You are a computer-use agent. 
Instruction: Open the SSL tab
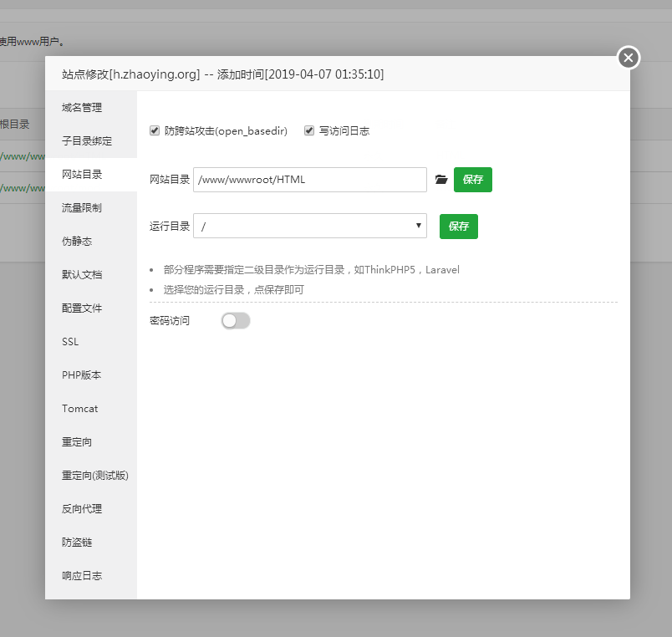coord(91,342)
